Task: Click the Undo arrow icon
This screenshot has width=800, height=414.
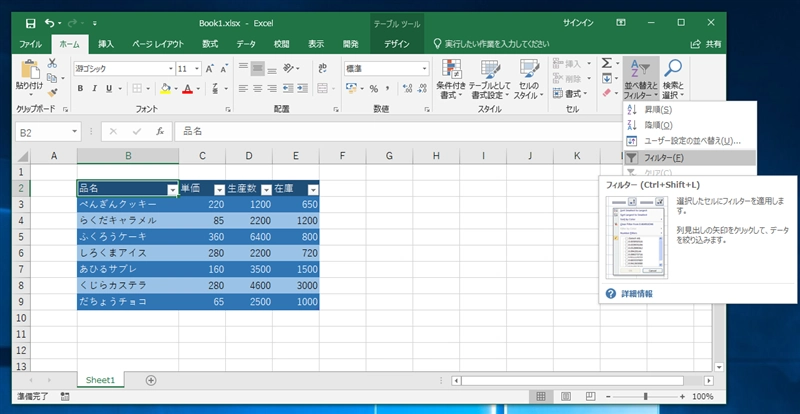Action: coord(49,23)
